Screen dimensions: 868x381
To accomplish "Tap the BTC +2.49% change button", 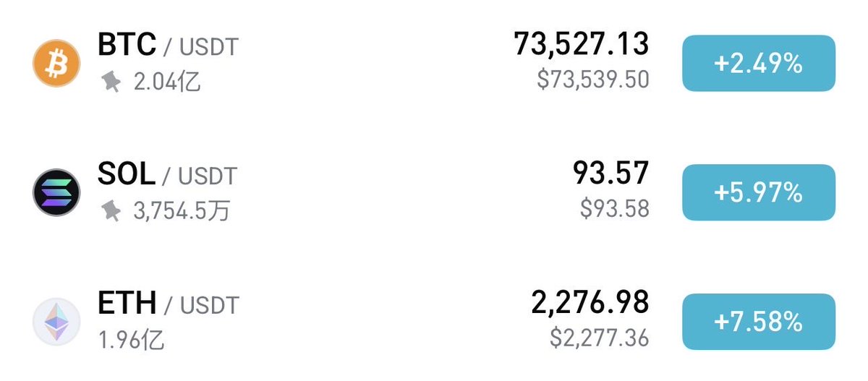I will [x=758, y=64].
